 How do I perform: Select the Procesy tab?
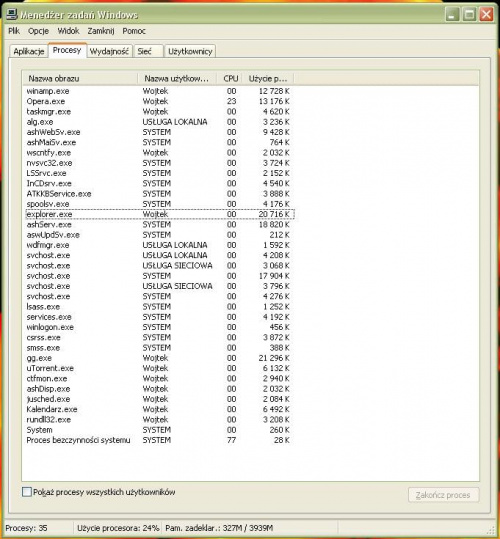[x=67, y=50]
